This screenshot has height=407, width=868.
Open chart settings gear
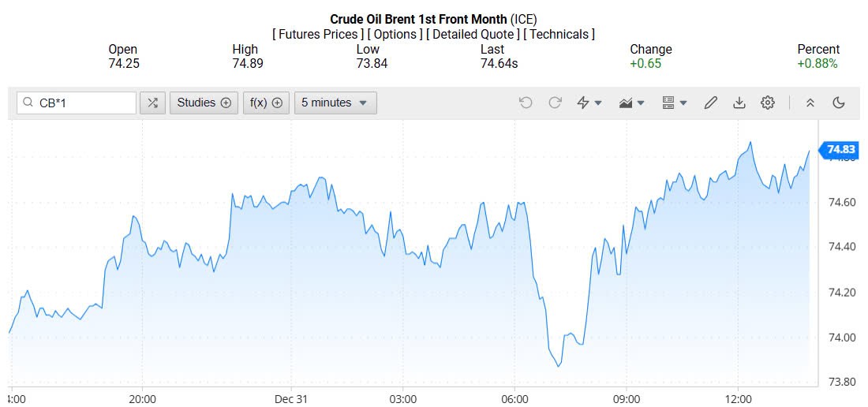pyautogui.click(x=768, y=103)
